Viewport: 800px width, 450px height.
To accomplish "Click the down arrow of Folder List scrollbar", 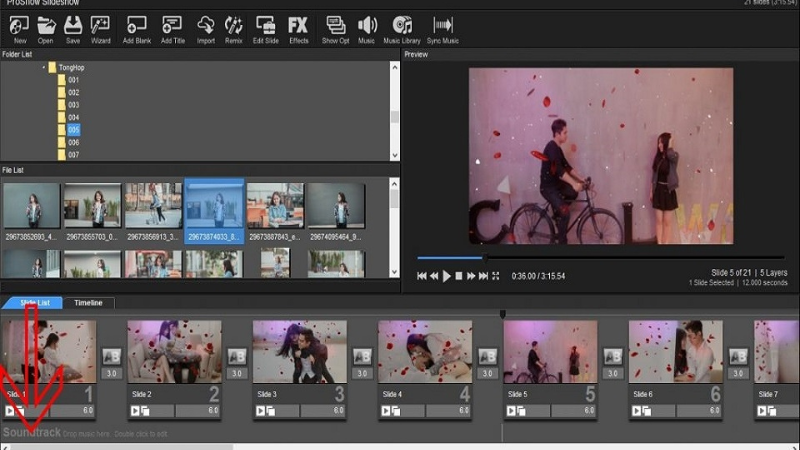I will pyautogui.click(x=394, y=155).
